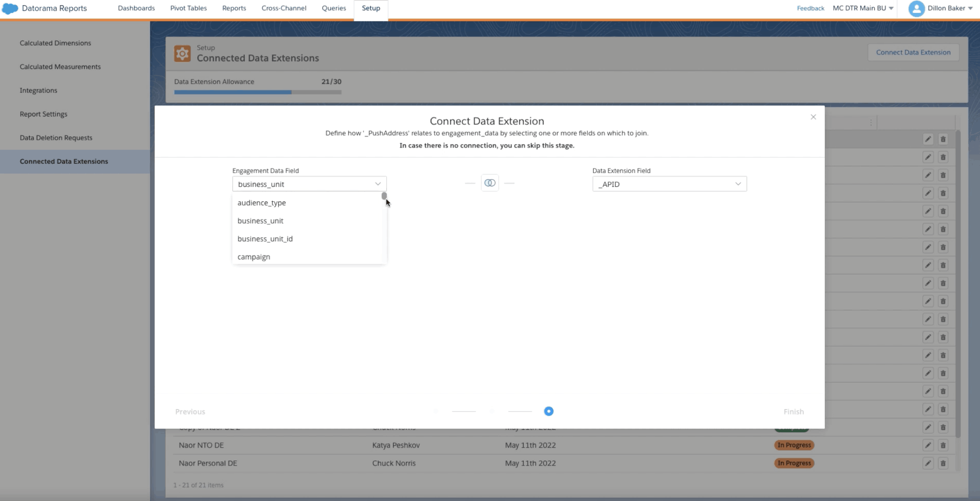Click the join-type Venn diagram icon
This screenshot has height=501, width=980.
point(489,183)
